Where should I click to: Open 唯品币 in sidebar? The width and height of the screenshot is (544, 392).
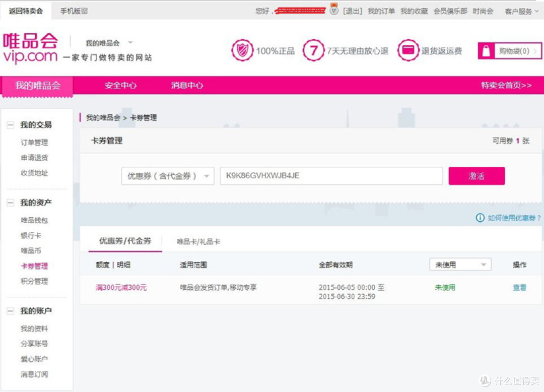coord(31,250)
